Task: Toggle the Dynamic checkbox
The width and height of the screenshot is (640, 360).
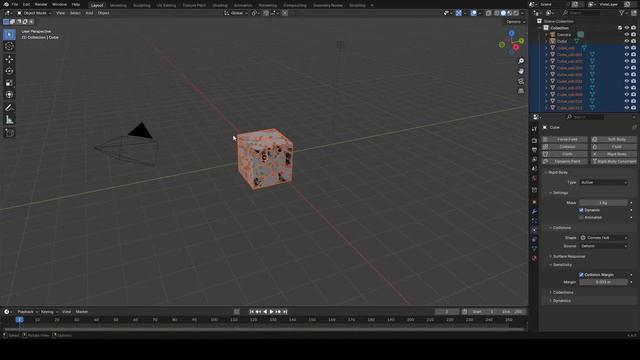Action: 581,210
